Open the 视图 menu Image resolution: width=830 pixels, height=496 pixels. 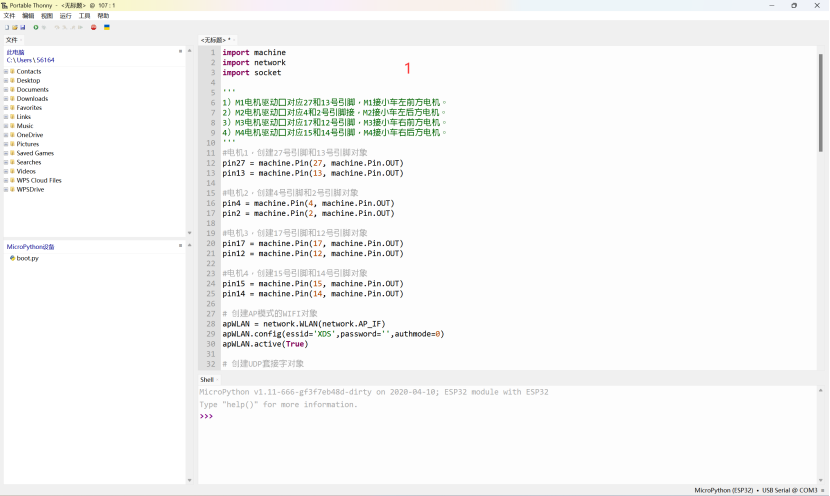(47, 16)
